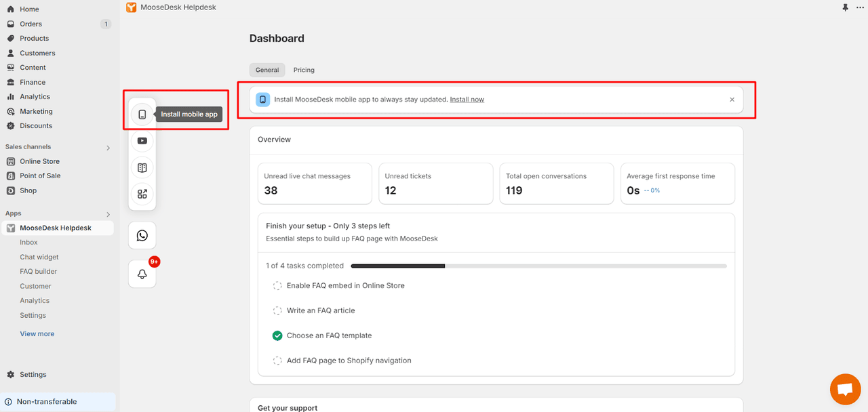Open Analytics under MooseDesk Helpdesk

click(x=35, y=300)
